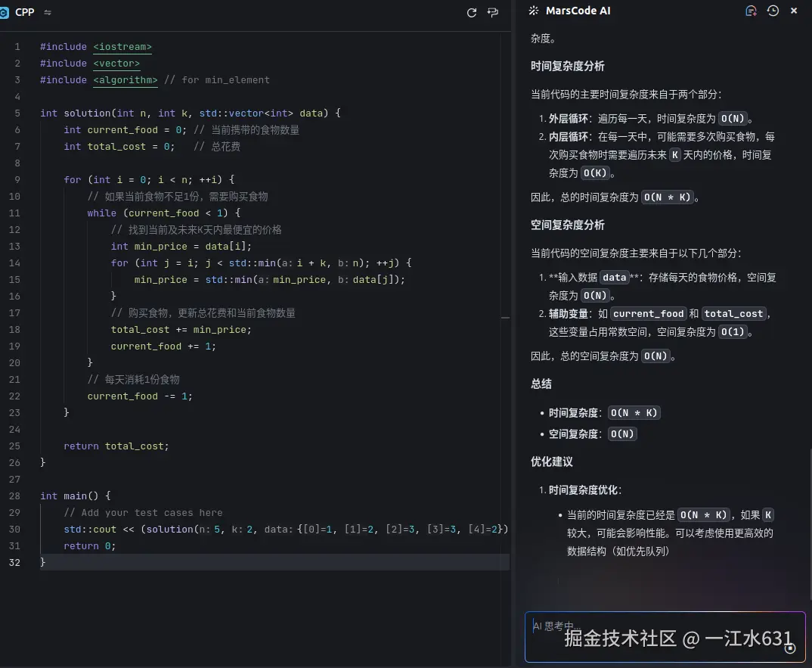Image resolution: width=812 pixels, height=668 pixels.
Task: Stop AI generation in input box
Action: tap(790, 648)
